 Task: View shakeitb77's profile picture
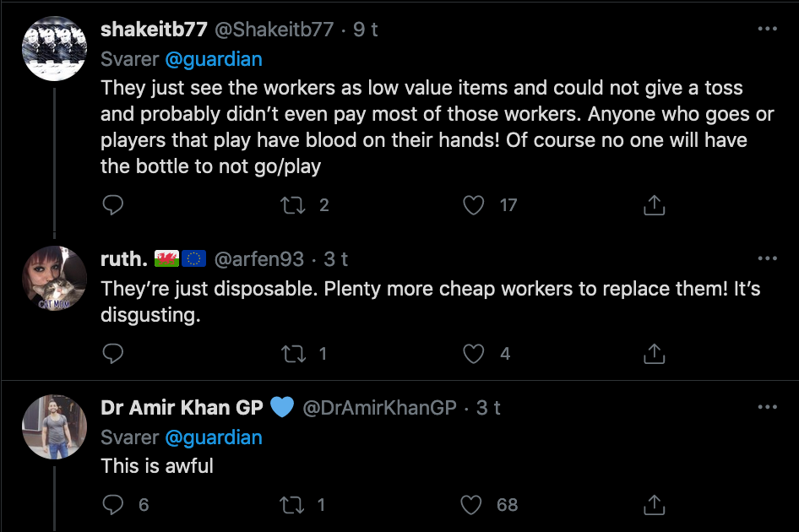55,48
